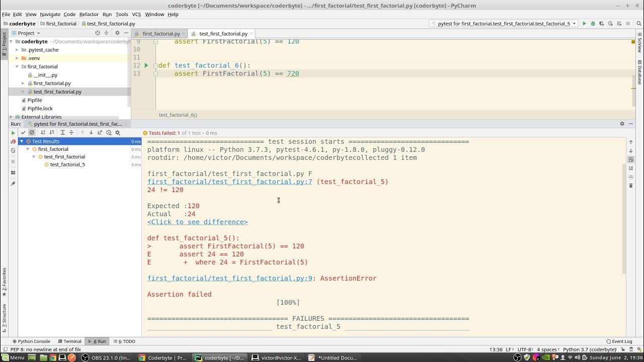Expand .venv folder

(x=17, y=58)
